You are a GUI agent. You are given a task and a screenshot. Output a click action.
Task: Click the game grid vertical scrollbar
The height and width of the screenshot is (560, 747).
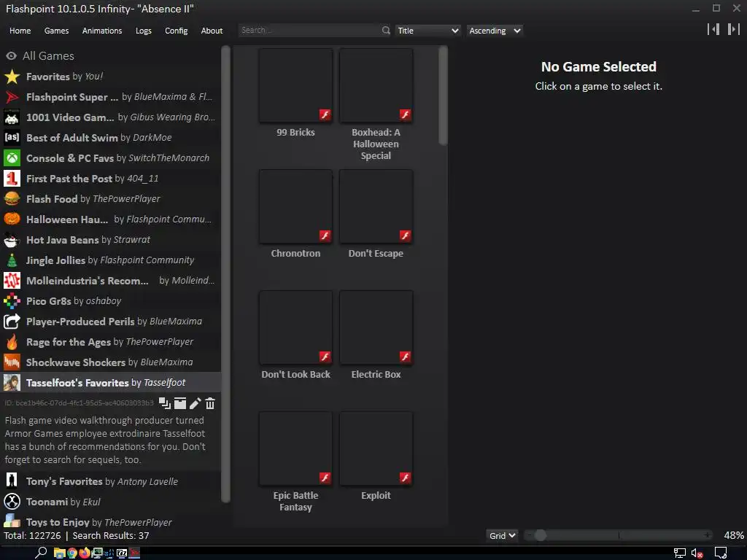(443, 96)
